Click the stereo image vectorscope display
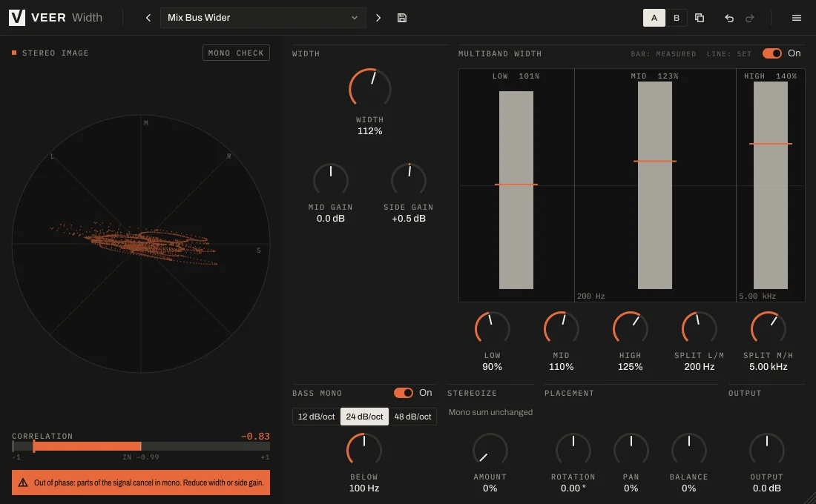The image size is (816, 504). pos(141,243)
